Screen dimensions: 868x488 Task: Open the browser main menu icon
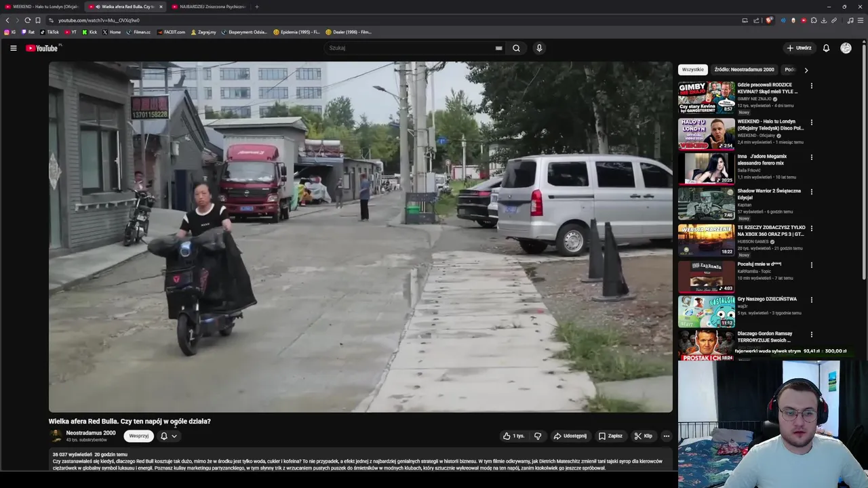pos(861,20)
